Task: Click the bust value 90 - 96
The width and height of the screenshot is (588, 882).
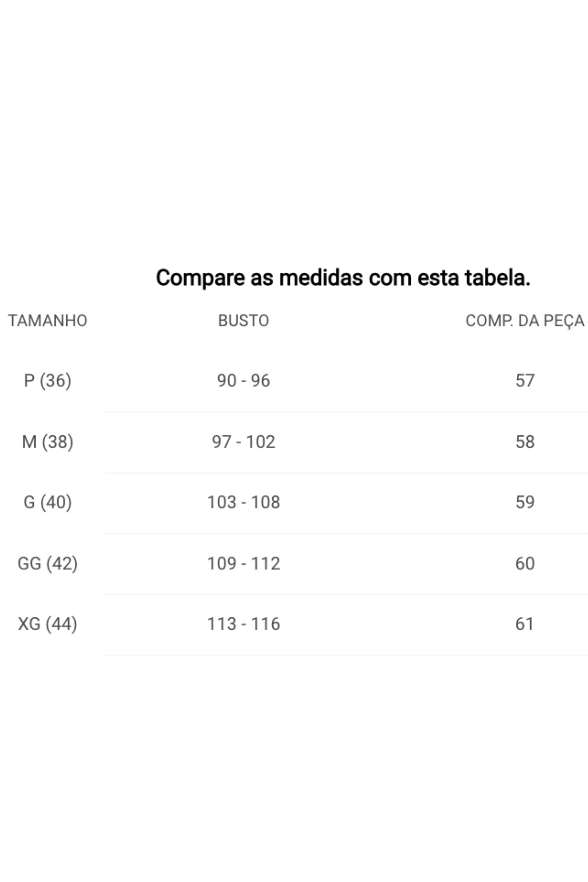Action: point(243,381)
